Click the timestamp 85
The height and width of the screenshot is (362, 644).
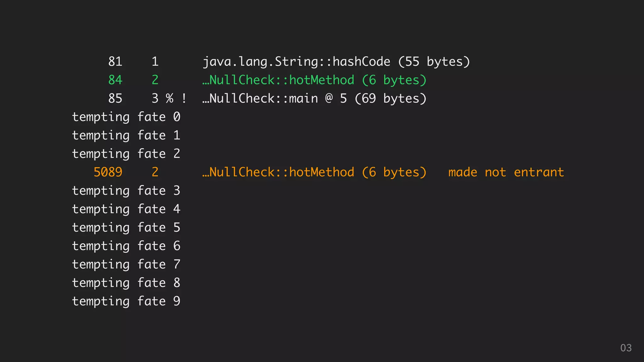point(115,99)
